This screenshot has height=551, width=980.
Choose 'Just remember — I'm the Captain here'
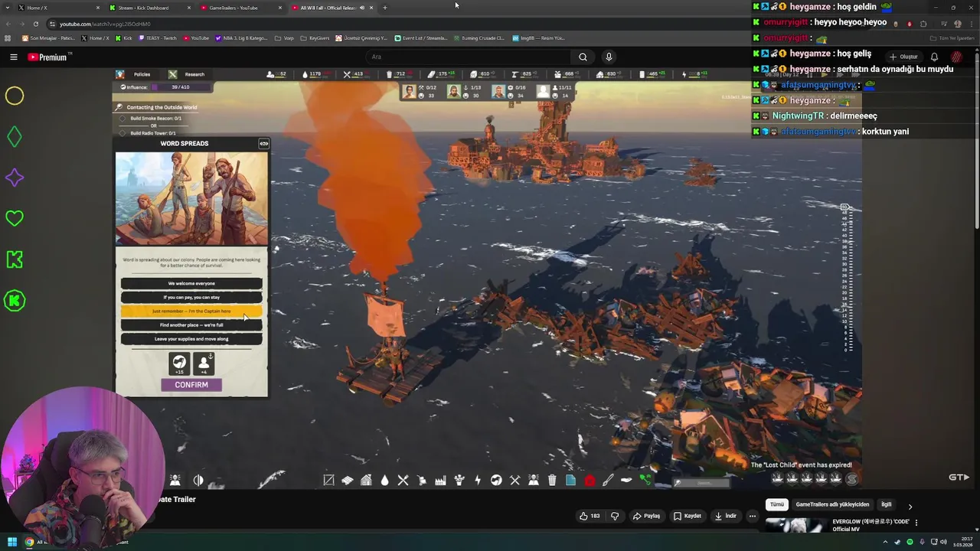pyautogui.click(x=191, y=311)
